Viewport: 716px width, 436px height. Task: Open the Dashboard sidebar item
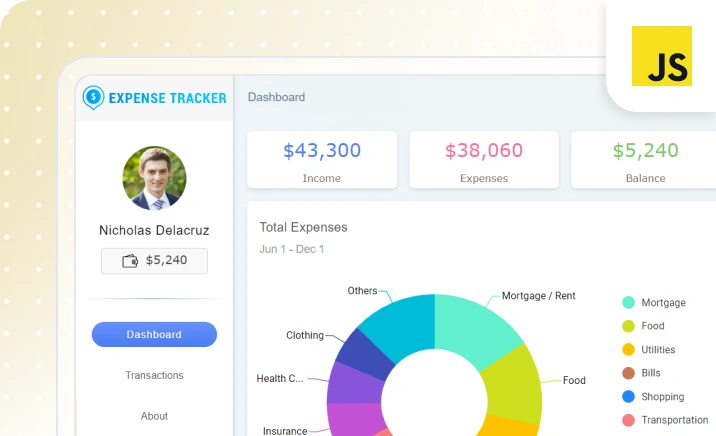[x=154, y=334]
